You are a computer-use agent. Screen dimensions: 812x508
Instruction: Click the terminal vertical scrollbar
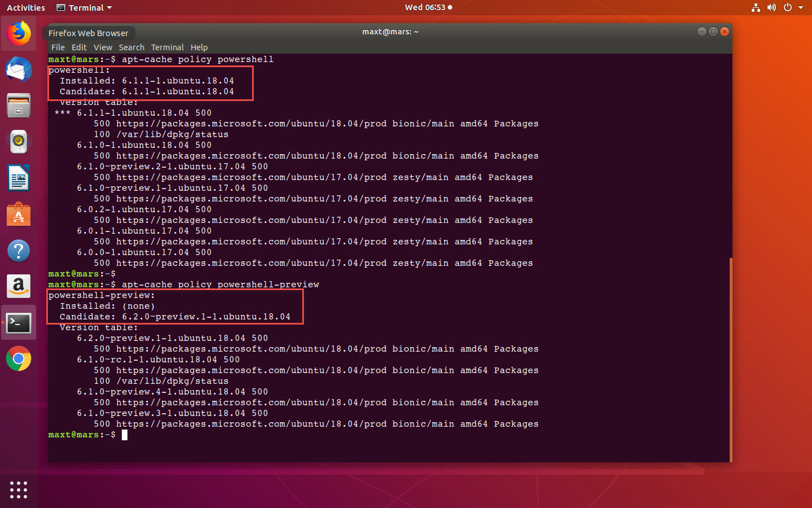click(x=731, y=360)
